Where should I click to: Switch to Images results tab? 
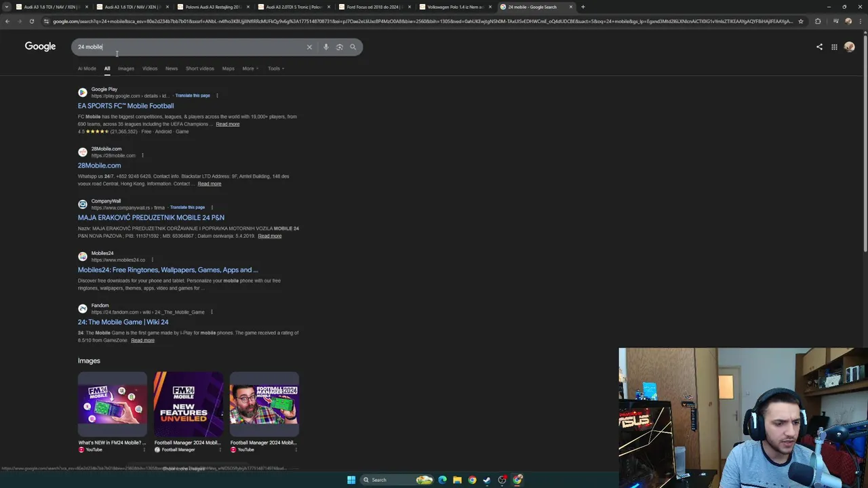(x=126, y=68)
